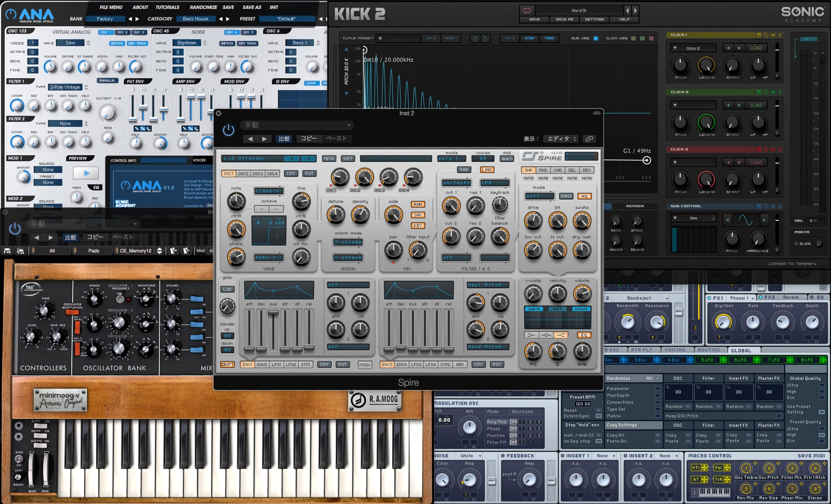Open the Kick 2 Sub Control Sine dropdown

(x=693, y=218)
